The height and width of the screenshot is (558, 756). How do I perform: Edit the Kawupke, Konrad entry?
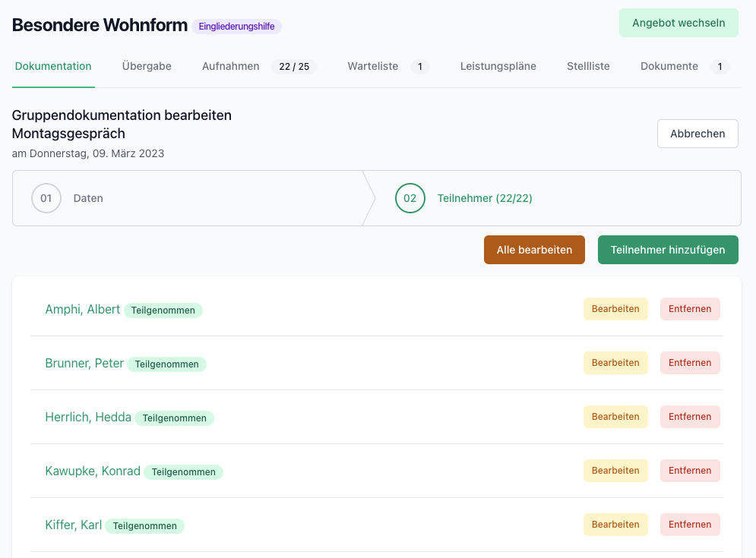coord(615,471)
